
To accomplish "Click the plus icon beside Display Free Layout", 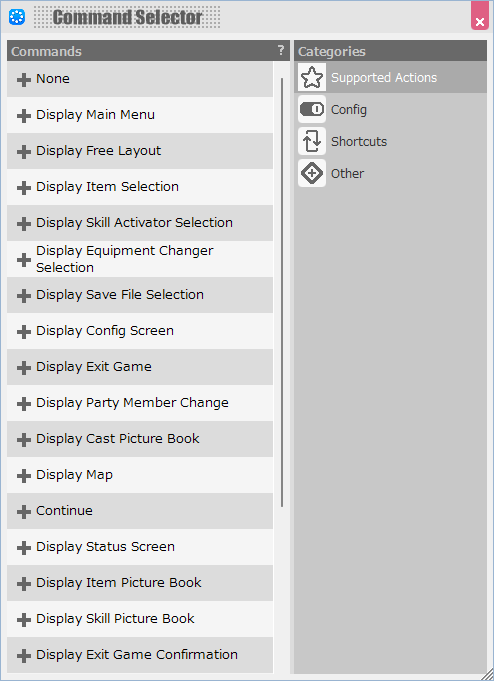I will point(24,152).
